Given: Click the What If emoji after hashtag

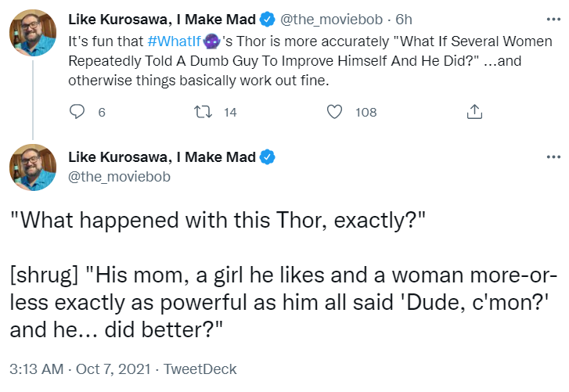Looking at the screenshot, I should click(211, 41).
